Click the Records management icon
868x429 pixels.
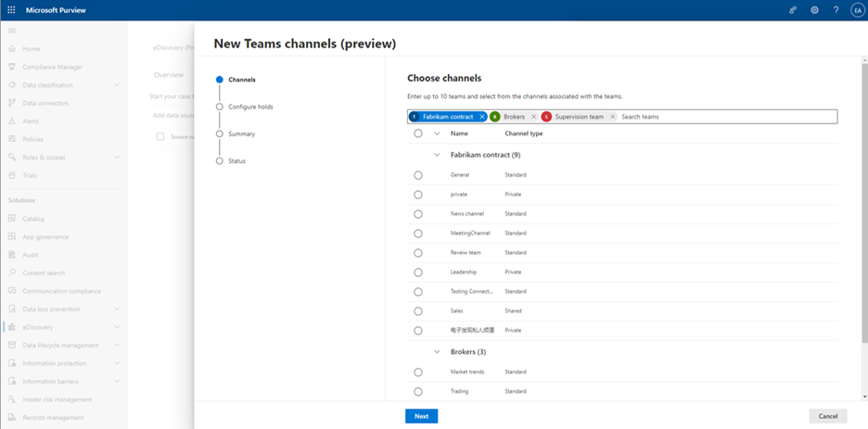12,417
